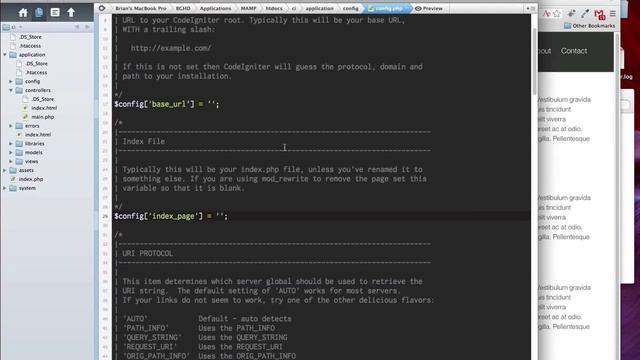Click the URI PROTOCOL comment heading
The width and height of the screenshot is (640, 360).
[147, 253]
